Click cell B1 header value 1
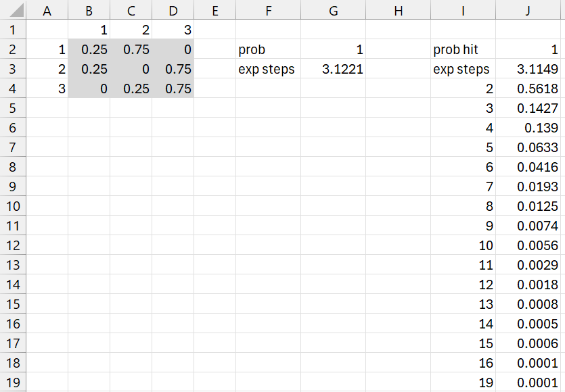 point(89,29)
